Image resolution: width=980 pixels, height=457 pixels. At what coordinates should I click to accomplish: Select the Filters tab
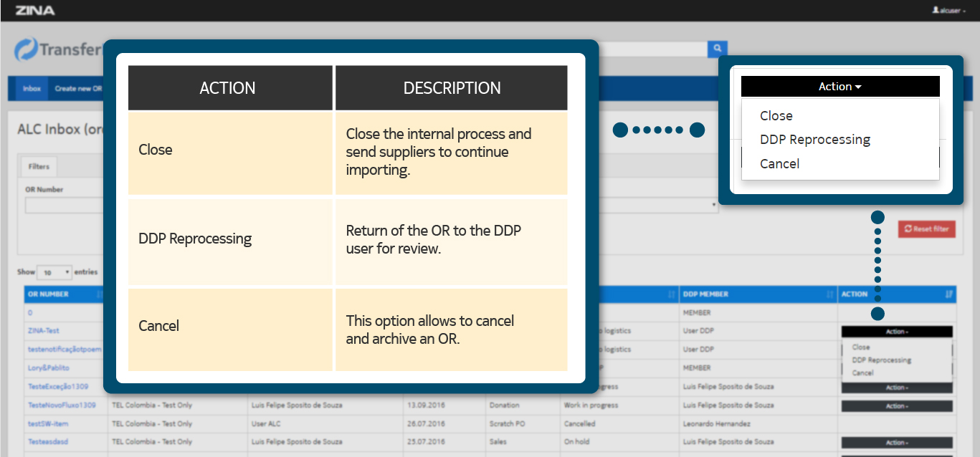[x=39, y=167]
